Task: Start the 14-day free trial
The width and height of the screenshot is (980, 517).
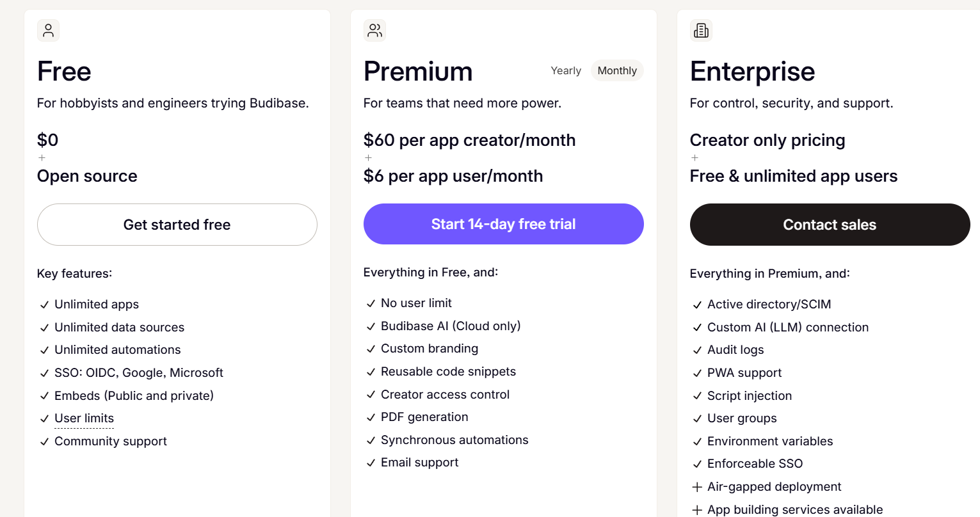Action: tap(503, 224)
